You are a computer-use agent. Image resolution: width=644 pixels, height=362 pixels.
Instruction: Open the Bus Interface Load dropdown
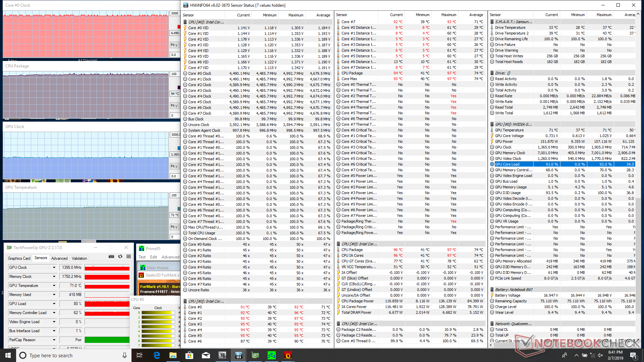54,331
